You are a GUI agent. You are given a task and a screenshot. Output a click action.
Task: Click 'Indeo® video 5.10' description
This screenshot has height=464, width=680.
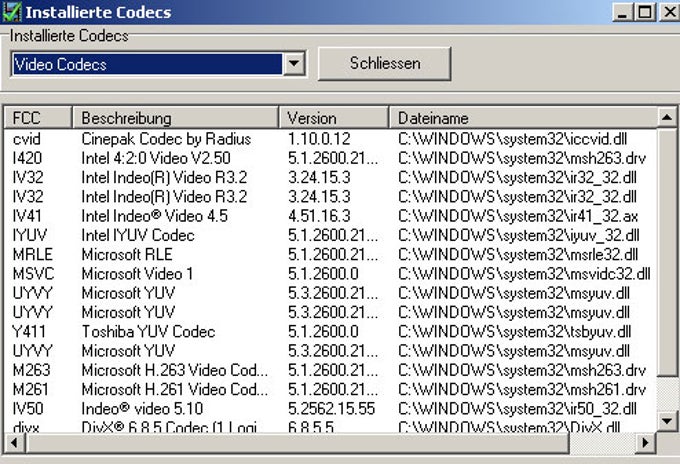click(142, 408)
